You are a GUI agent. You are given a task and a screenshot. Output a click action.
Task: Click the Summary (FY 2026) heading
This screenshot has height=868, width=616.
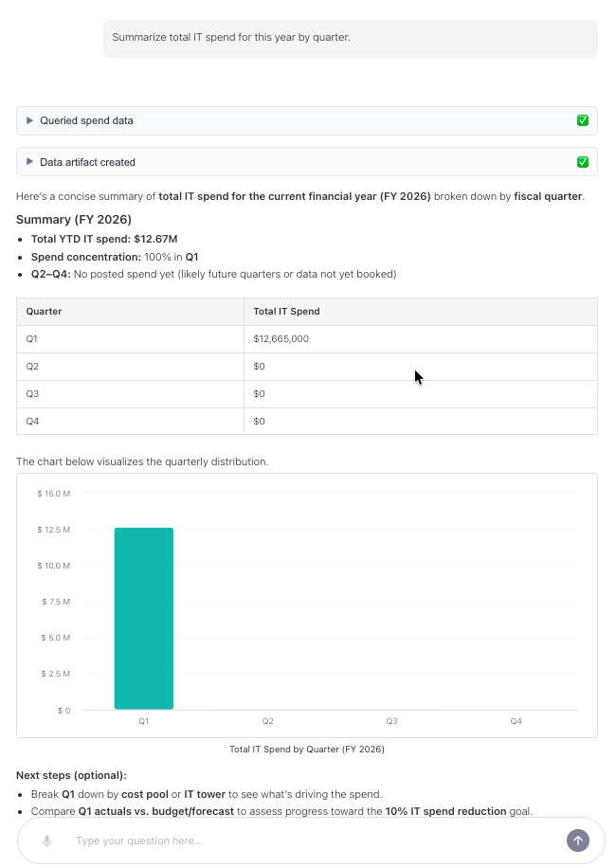(74, 220)
